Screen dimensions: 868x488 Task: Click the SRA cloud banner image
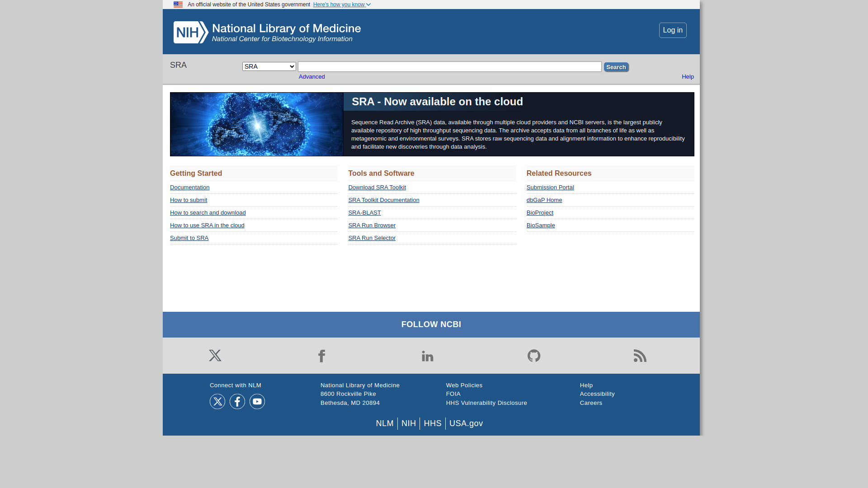tap(257, 124)
